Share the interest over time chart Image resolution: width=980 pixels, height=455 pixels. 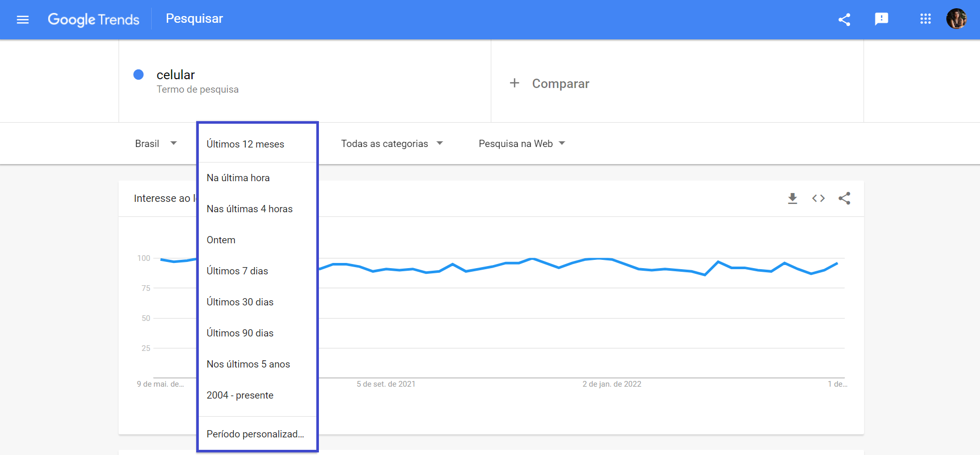point(844,198)
